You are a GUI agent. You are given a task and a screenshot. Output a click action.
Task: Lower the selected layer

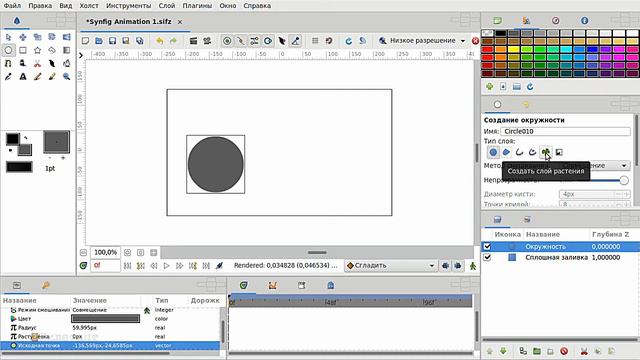click(x=503, y=351)
